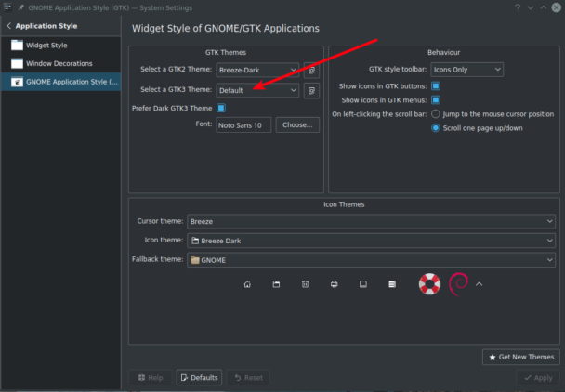Click the Debian swirl preview icon
This screenshot has height=392, width=565.
(458, 284)
